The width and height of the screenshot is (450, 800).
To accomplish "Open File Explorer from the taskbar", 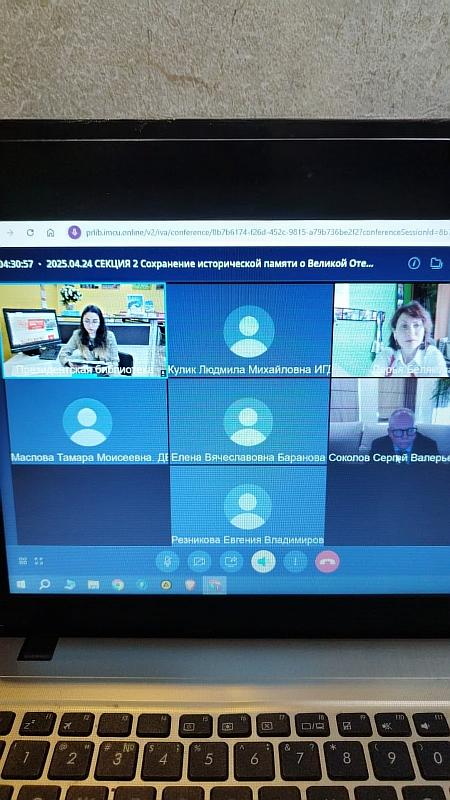I will point(93,585).
